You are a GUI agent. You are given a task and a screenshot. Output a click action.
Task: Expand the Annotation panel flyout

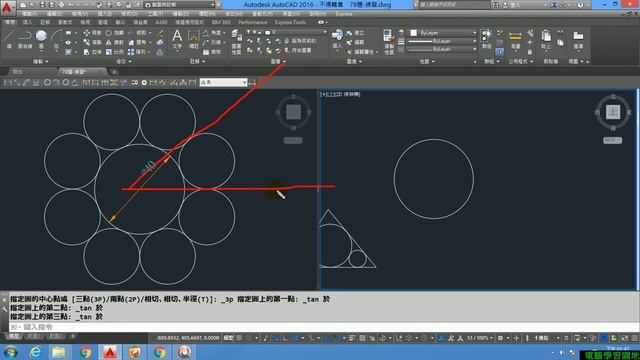tap(197, 61)
